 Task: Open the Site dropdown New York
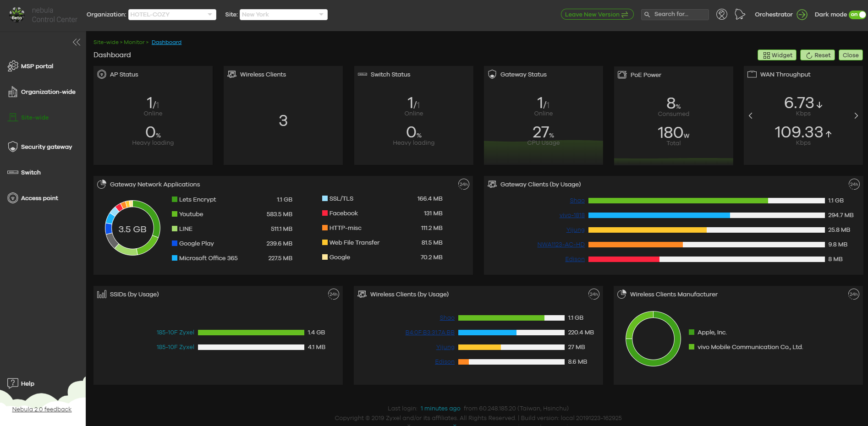pyautogui.click(x=283, y=15)
